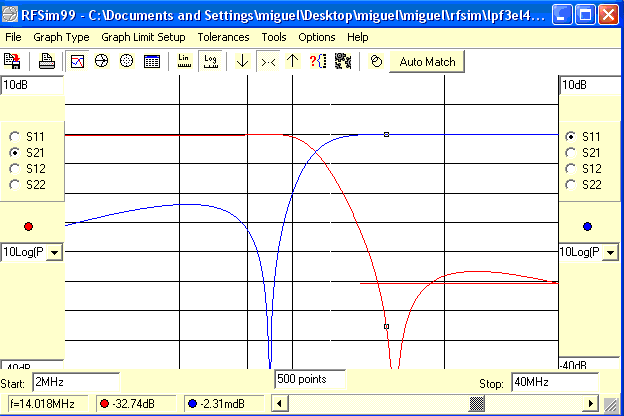Select S22 for the right blue trace

click(570, 184)
